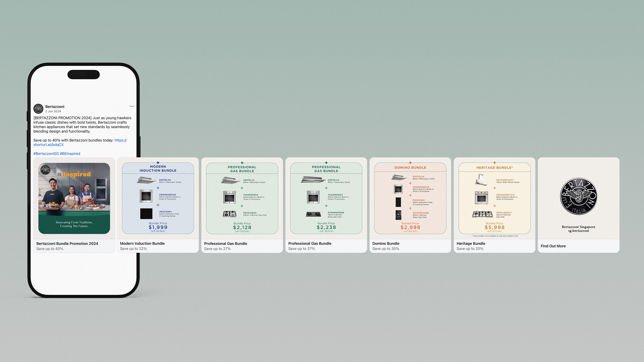The width and height of the screenshot is (644, 362).
Task: Click the P302I23NV model label
Action: tap(418, 200)
